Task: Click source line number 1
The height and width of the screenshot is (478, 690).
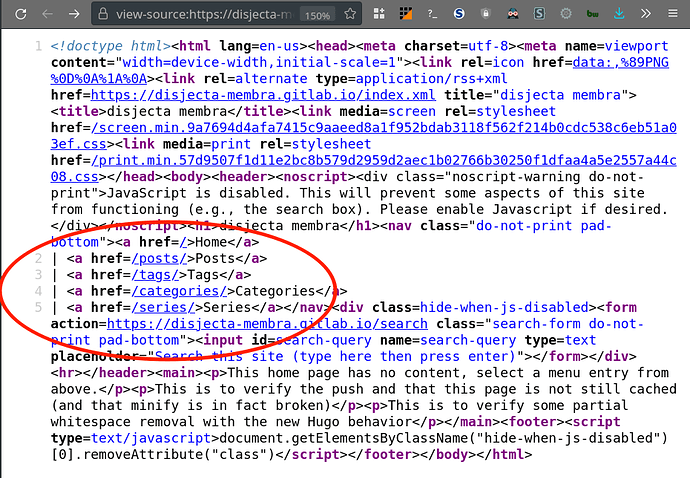Action: (x=38, y=46)
